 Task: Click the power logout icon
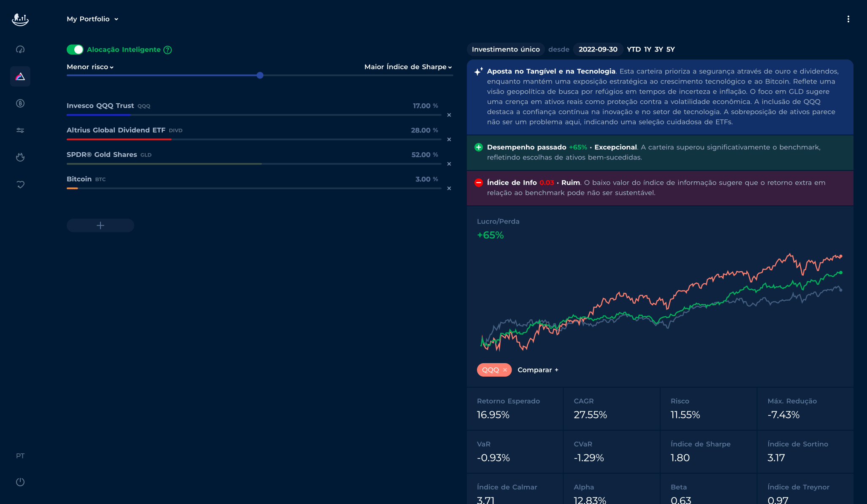(x=20, y=482)
